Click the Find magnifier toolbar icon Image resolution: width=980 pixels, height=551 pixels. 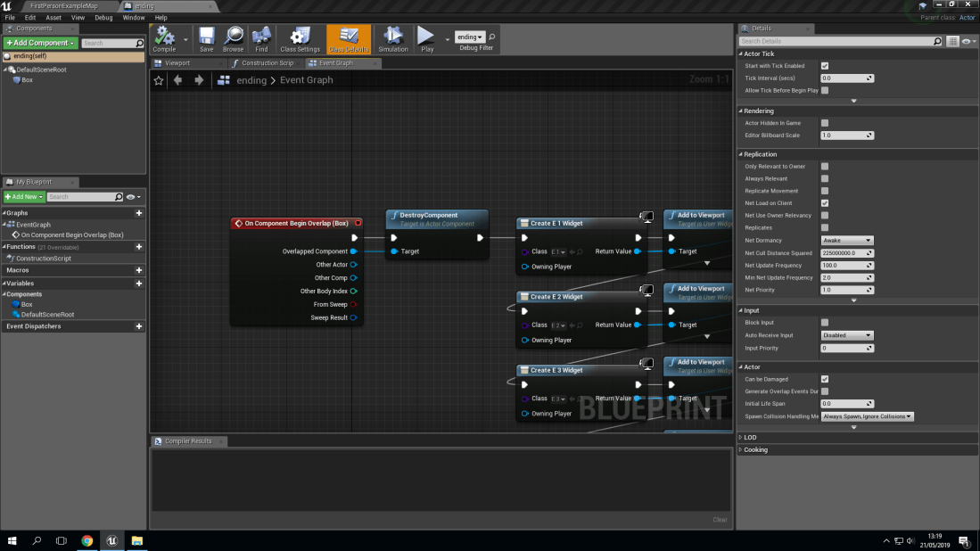(261, 37)
